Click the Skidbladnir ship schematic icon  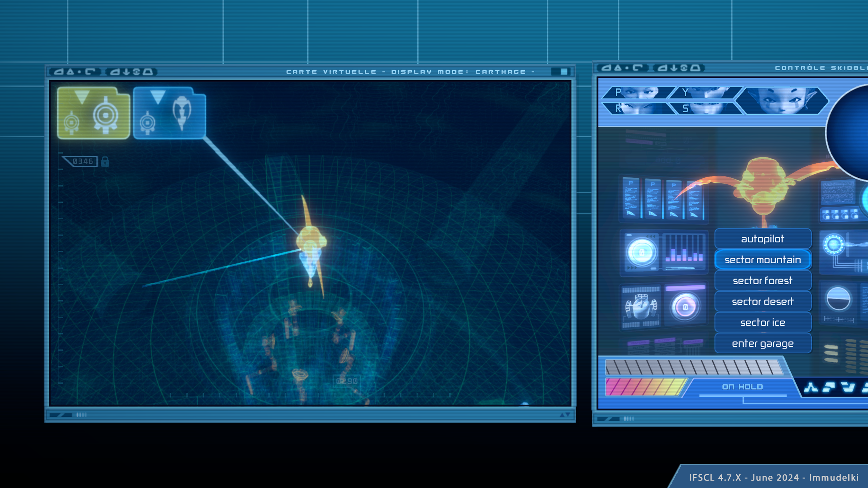[640, 307]
